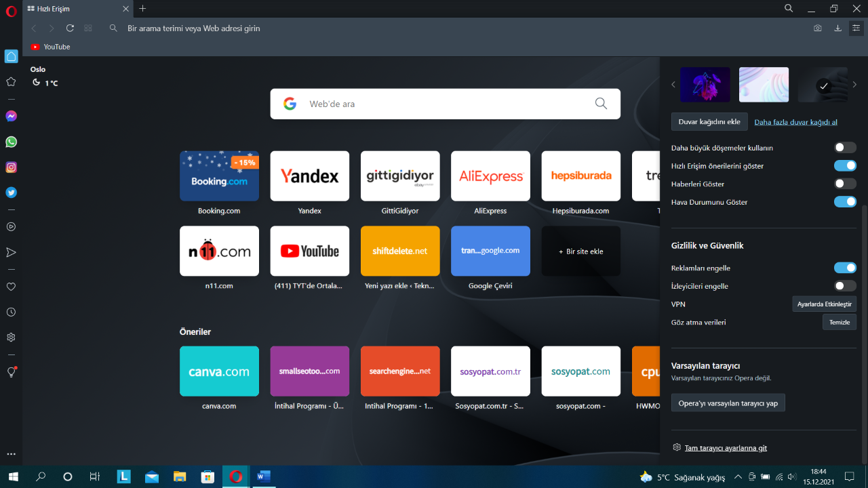The image size is (868, 488).
Task: Open Word from the Windows taskbar
Action: [x=263, y=476]
